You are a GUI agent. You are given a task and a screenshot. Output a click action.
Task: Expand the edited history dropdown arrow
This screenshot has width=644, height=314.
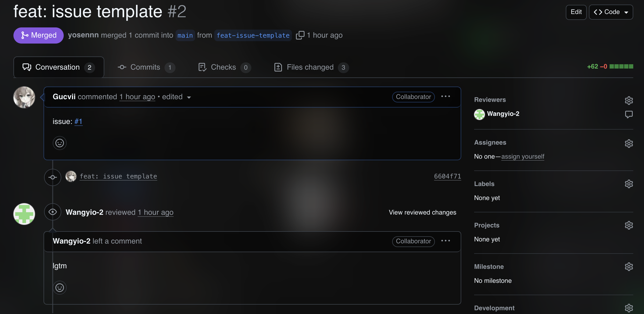[x=189, y=97]
